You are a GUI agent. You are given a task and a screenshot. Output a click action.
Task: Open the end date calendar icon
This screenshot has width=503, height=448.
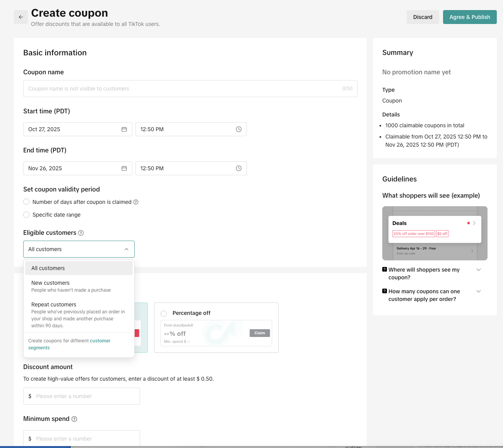coord(124,168)
